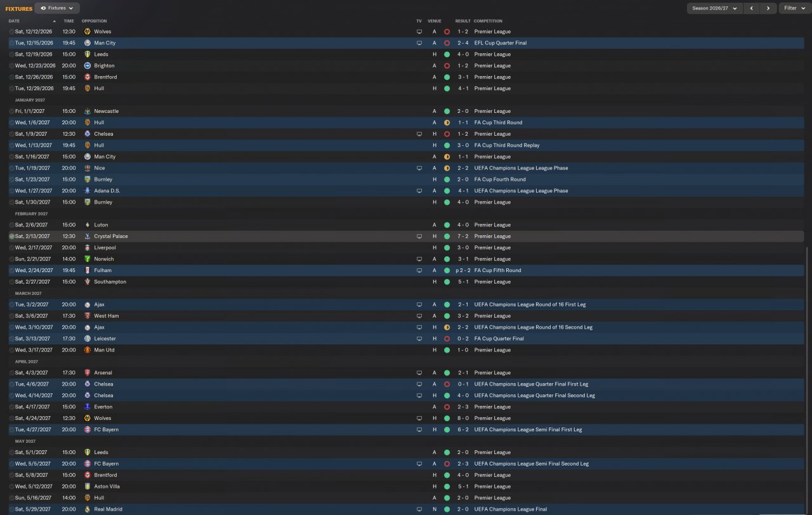The image size is (812, 515).
Task: Click the Adana D.S. opposition name
Action: 107,191
